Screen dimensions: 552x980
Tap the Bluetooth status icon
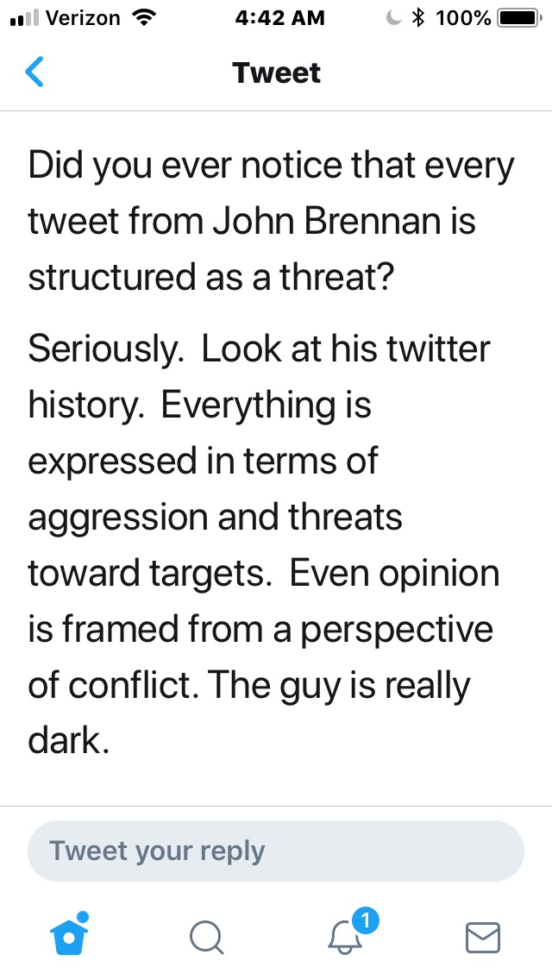[x=418, y=17]
